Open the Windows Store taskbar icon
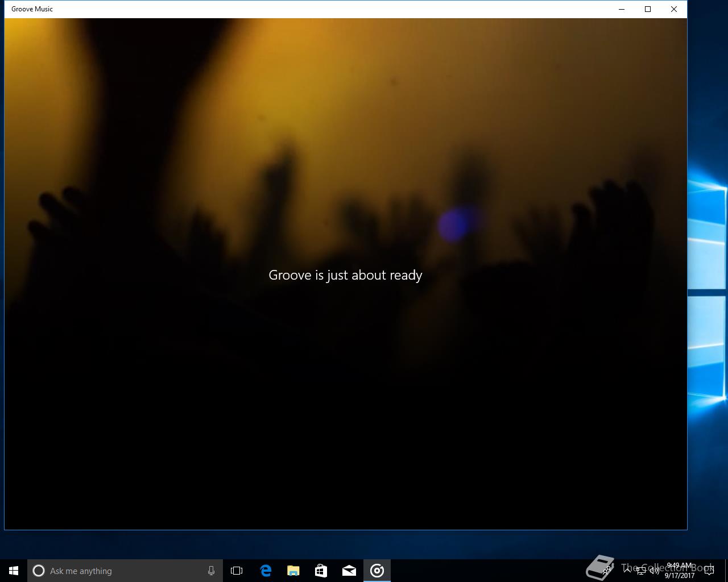 coord(321,571)
